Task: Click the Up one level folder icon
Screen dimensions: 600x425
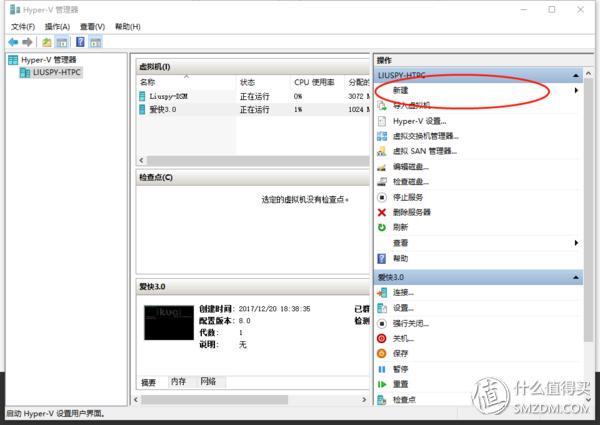Action: coord(47,42)
